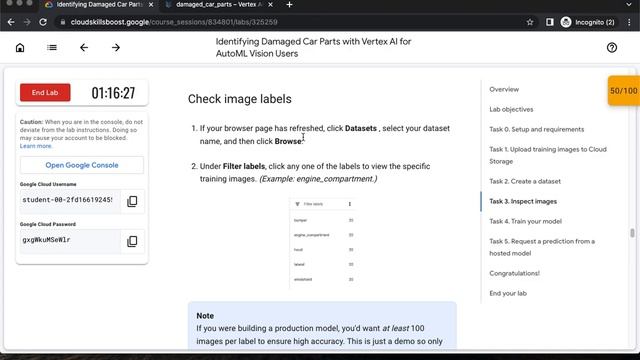Click the page vertical scrollbar thumb
This screenshot has height=360, width=640.
click(632, 233)
